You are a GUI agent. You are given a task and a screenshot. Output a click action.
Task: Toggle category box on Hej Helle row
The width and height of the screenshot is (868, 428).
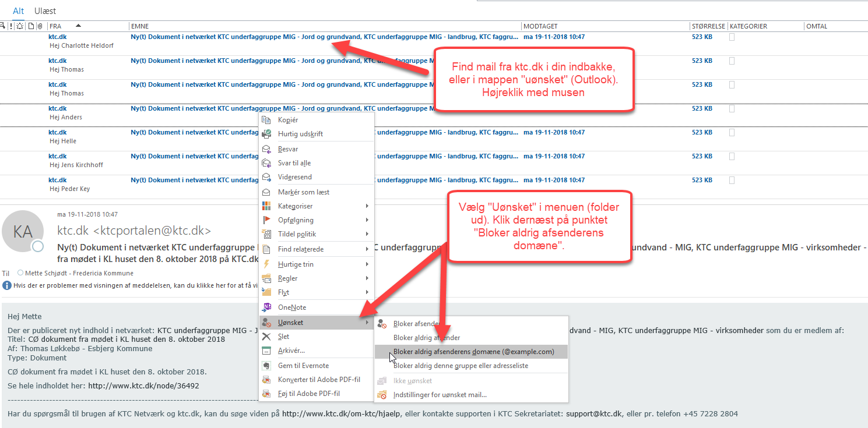[x=732, y=132]
